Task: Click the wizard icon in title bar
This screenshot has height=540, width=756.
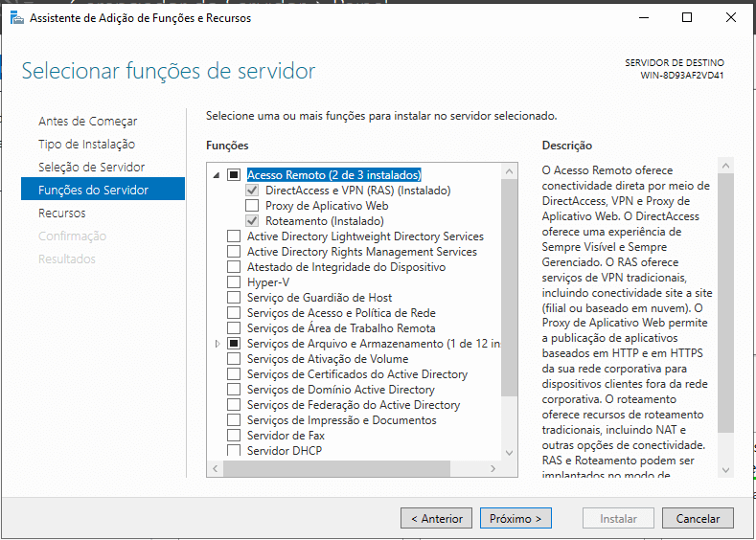Action: pyautogui.click(x=17, y=18)
